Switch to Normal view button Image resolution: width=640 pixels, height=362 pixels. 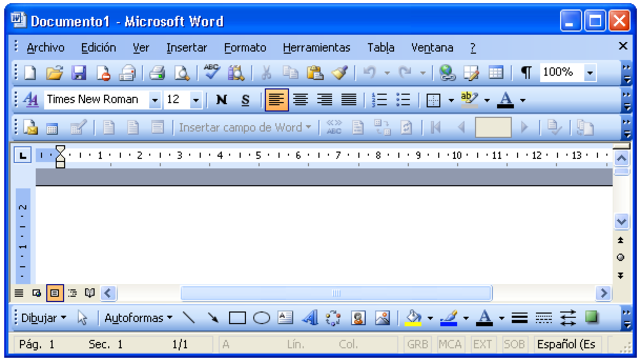click(19, 293)
